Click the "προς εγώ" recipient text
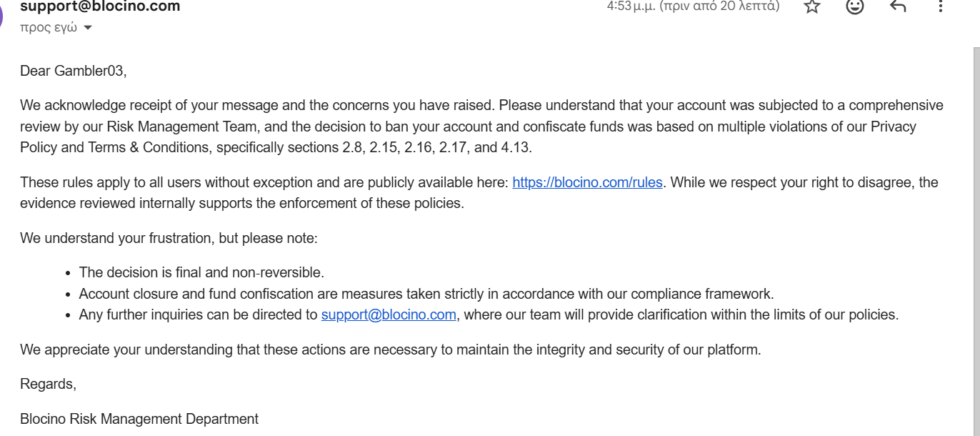 click(49, 28)
